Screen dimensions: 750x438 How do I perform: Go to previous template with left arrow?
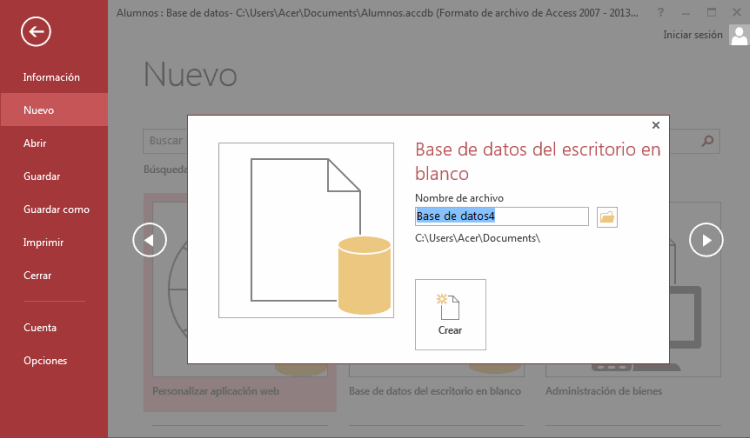[x=150, y=240]
